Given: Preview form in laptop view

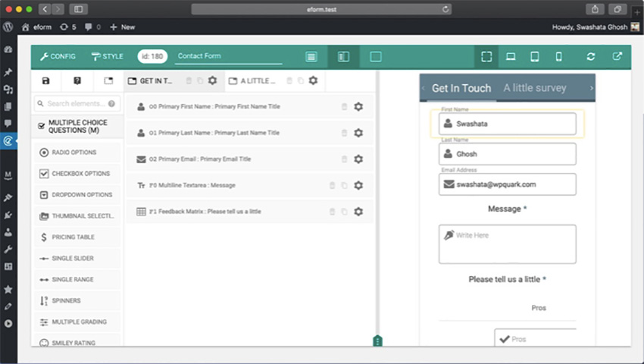Looking at the screenshot, I should (511, 57).
